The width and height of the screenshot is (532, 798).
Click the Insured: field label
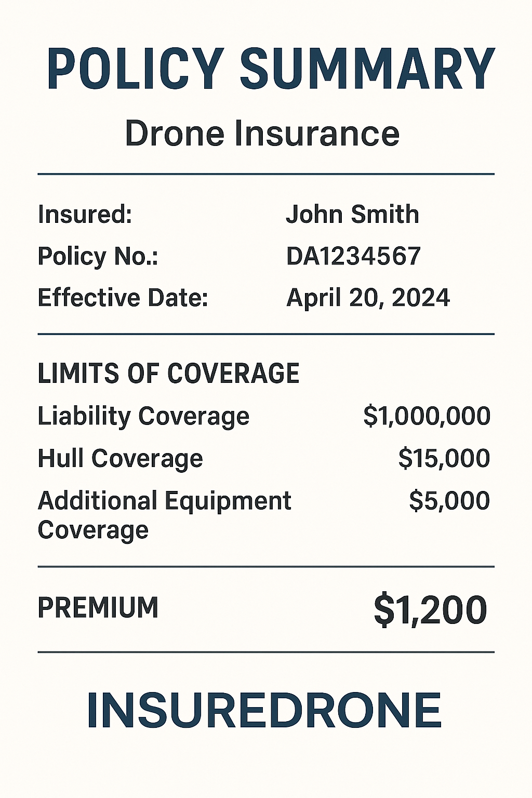tap(85, 215)
